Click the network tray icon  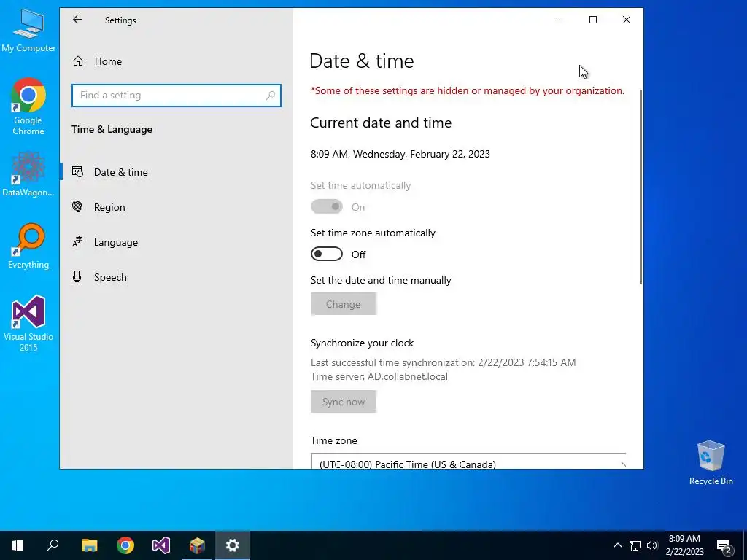click(x=635, y=545)
